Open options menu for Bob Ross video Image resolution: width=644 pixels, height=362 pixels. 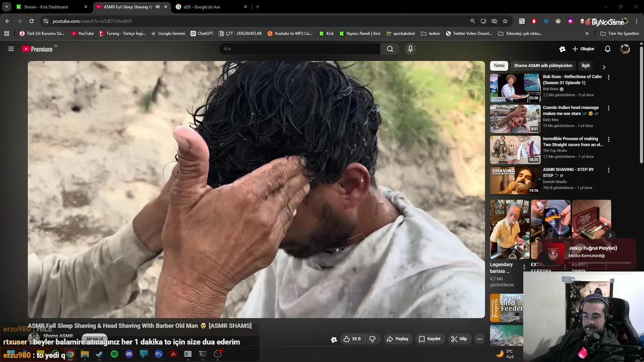(x=608, y=77)
